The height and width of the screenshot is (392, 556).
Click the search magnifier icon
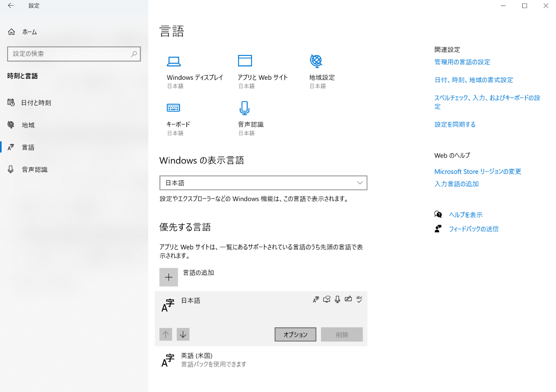pos(134,54)
